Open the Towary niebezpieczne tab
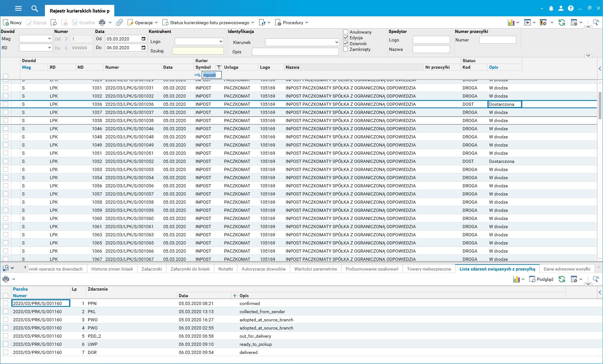The image size is (603, 364). click(429, 269)
